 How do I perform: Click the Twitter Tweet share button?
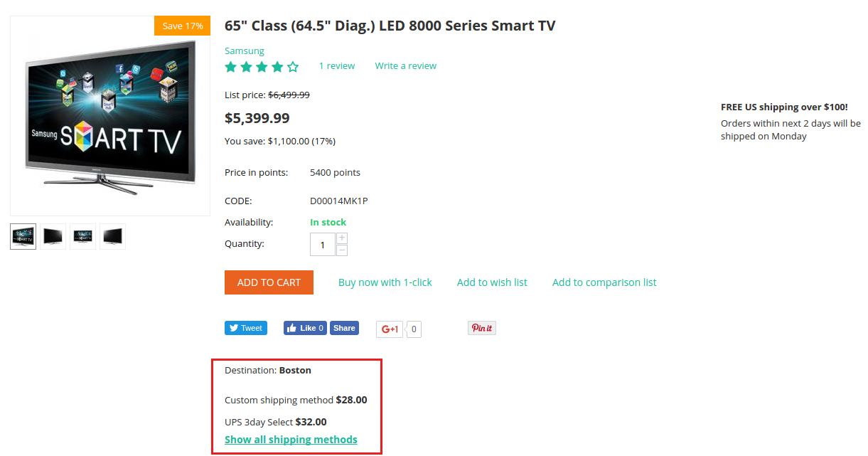pyautogui.click(x=246, y=328)
